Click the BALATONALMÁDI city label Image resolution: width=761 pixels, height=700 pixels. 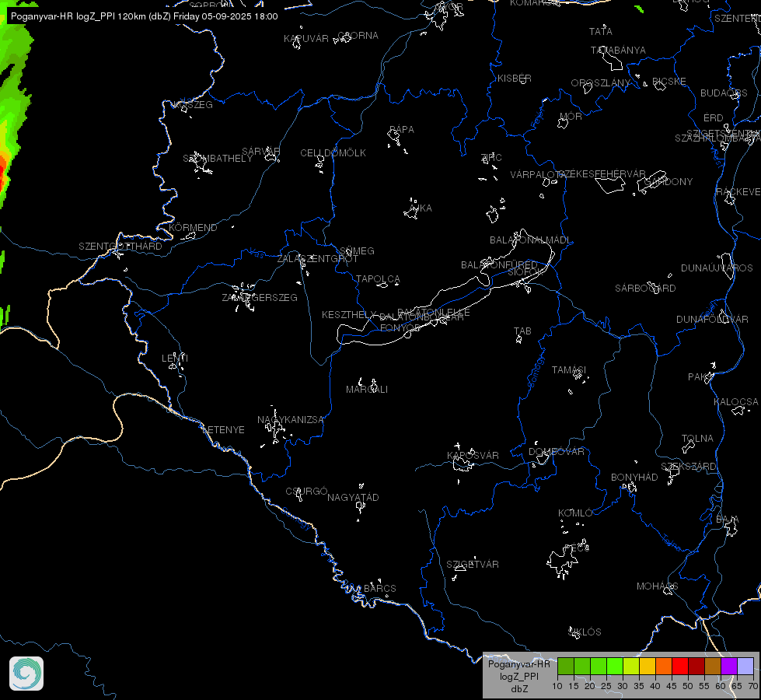pyautogui.click(x=530, y=240)
